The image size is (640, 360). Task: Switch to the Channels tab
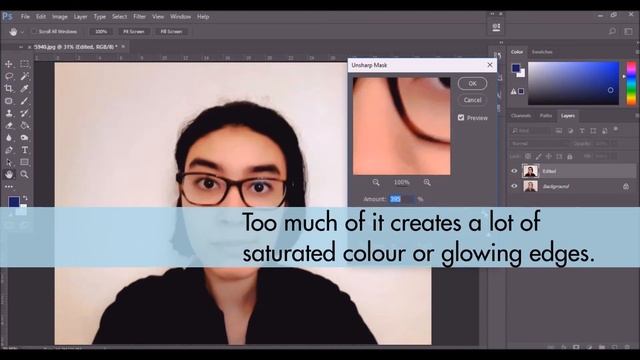tap(521, 116)
